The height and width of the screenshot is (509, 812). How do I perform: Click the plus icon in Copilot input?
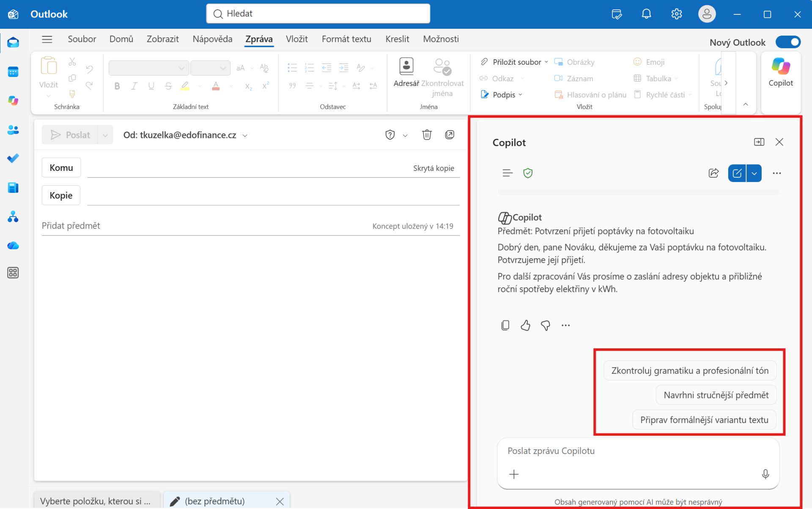(514, 474)
